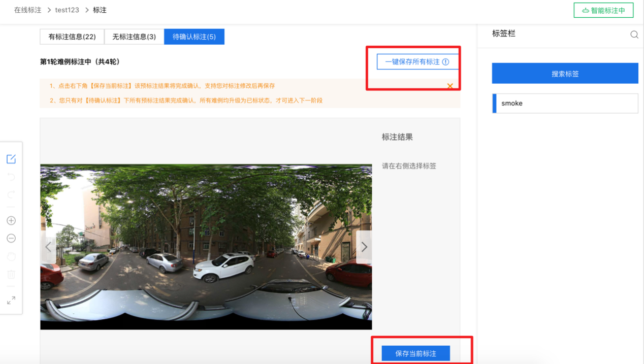Go to the next image
This screenshot has width=644, height=364.
tap(364, 247)
